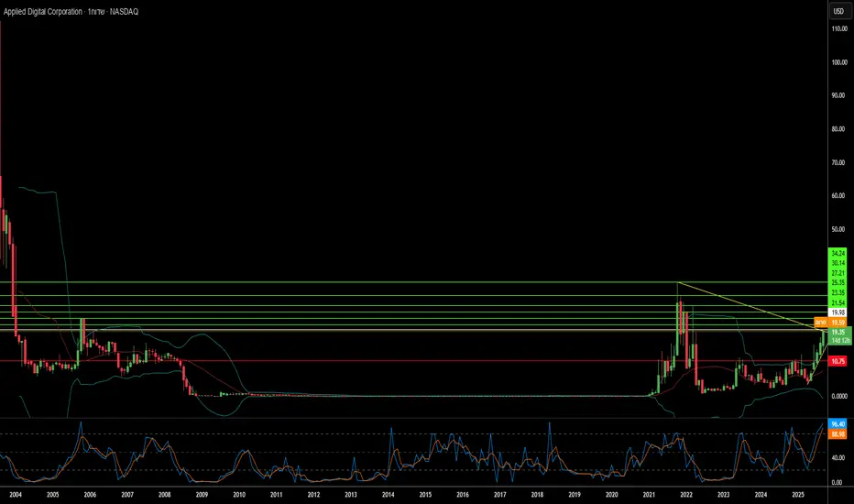
Task: Click the 0.0000 price scale label
Action: pos(839,396)
